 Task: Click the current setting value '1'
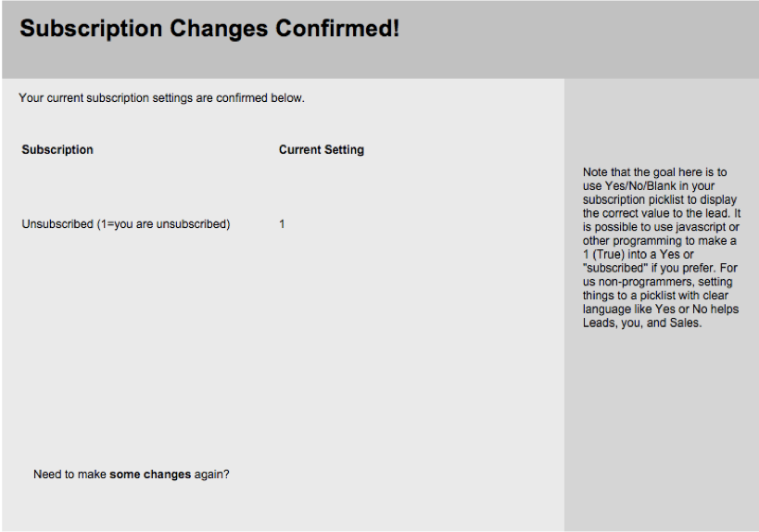coord(282,224)
